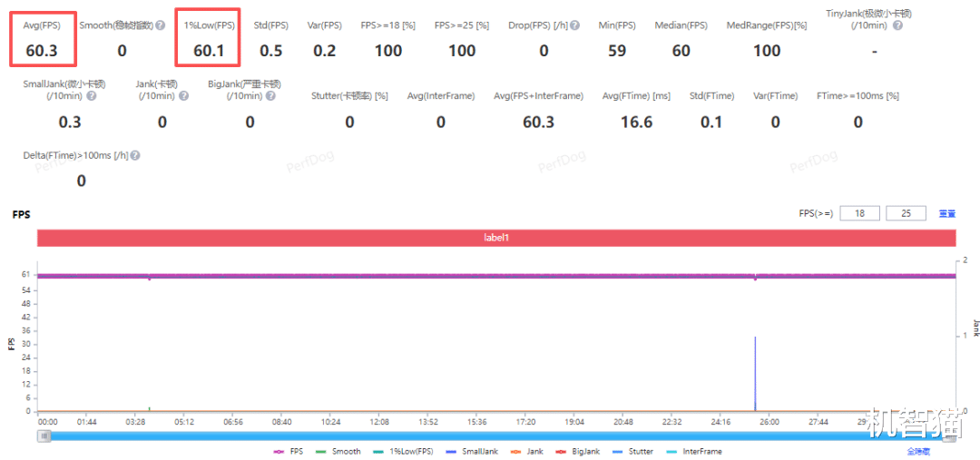Open TinyJank help question mark icon

[x=898, y=25]
